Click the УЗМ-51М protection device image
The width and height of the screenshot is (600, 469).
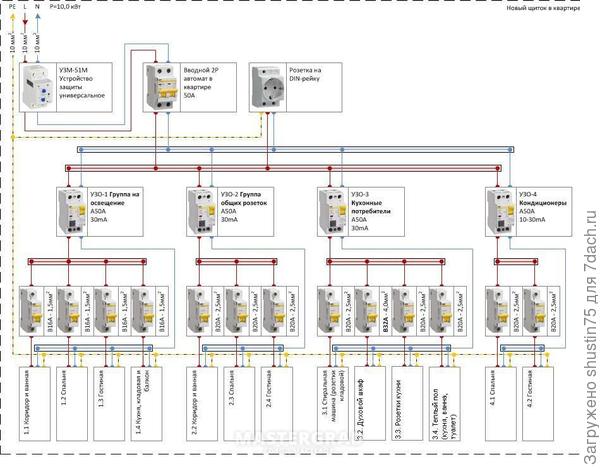pyautogui.click(x=39, y=87)
